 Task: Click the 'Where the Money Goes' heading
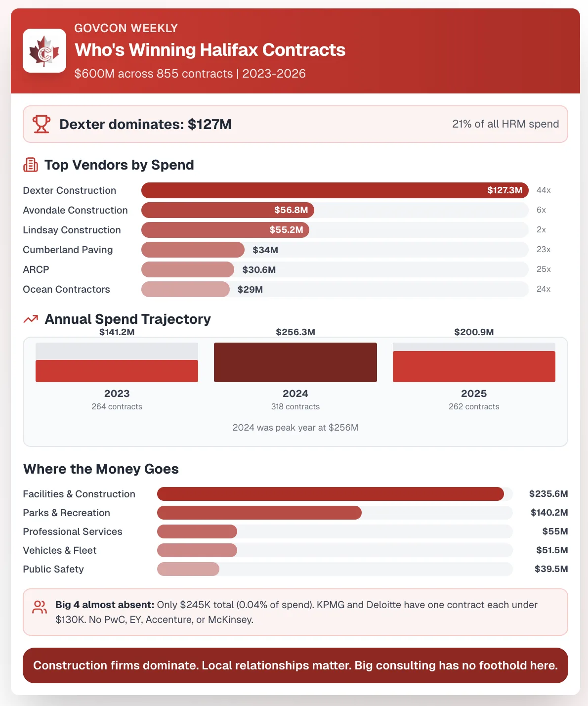(101, 469)
